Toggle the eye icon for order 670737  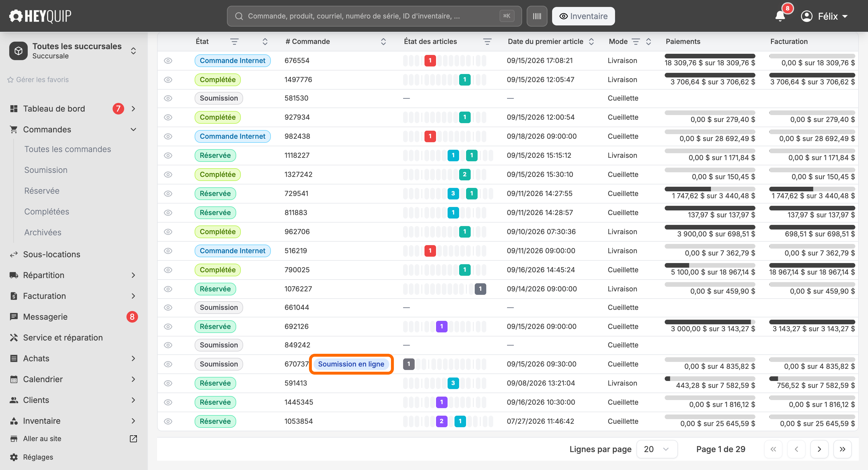pyautogui.click(x=168, y=364)
